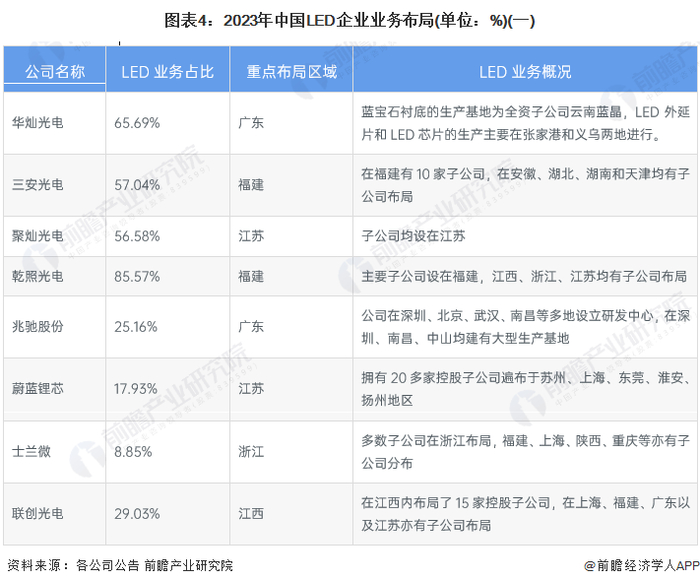Click the company name '三安光电'
This screenshot has width=700, height=586.
pos(38,185)
